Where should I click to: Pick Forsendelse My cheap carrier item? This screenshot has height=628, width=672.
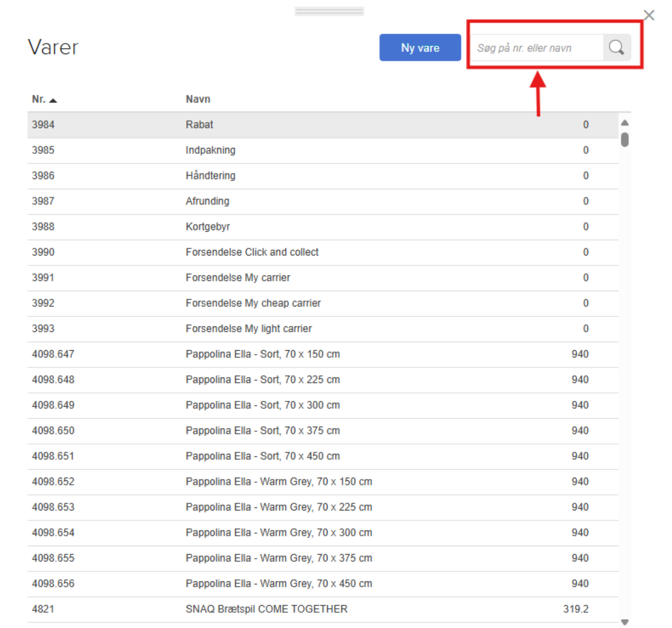point(253,303)
